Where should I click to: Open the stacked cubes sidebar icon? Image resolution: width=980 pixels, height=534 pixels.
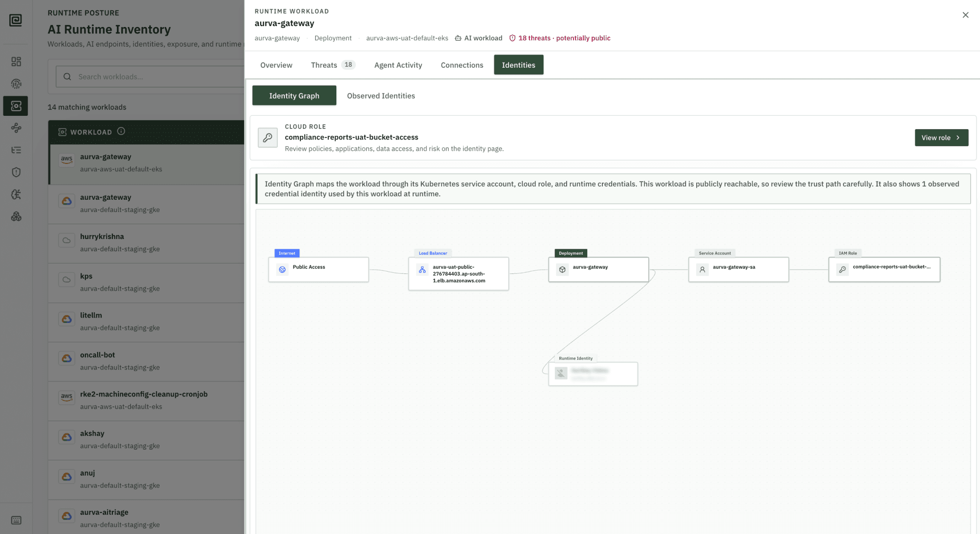(16, 216)
